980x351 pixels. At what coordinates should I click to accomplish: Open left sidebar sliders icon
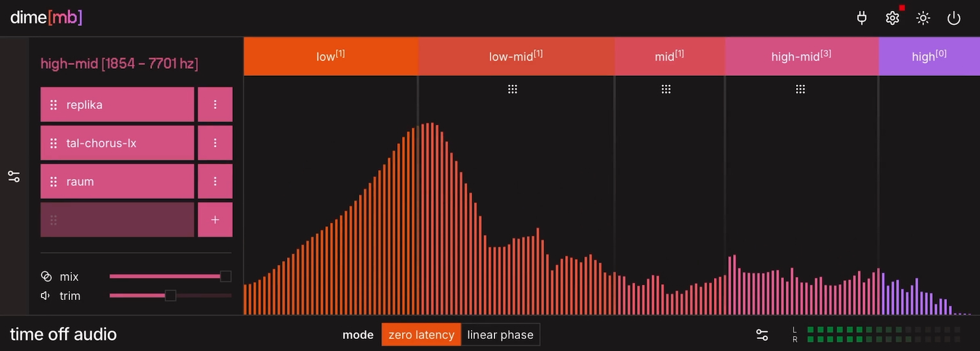(14, 176)
